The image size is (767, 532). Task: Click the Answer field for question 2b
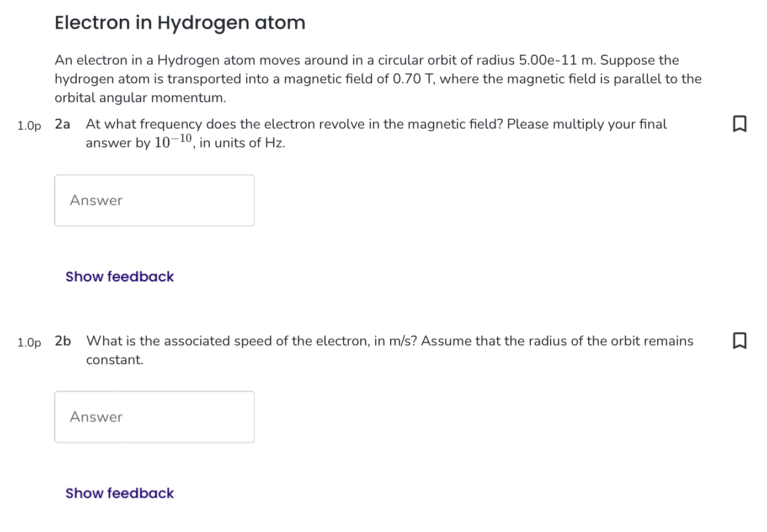coord(155,417)
